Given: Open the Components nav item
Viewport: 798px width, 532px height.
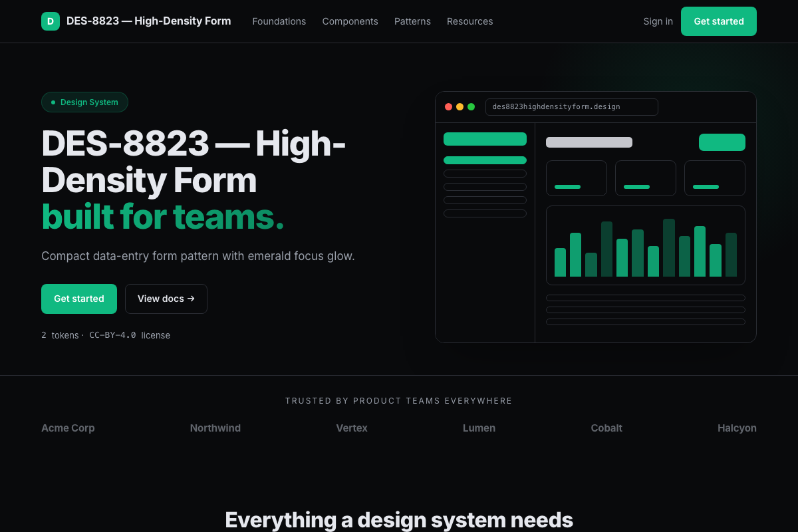Looking at the screenshot, I should coord(350,21).
